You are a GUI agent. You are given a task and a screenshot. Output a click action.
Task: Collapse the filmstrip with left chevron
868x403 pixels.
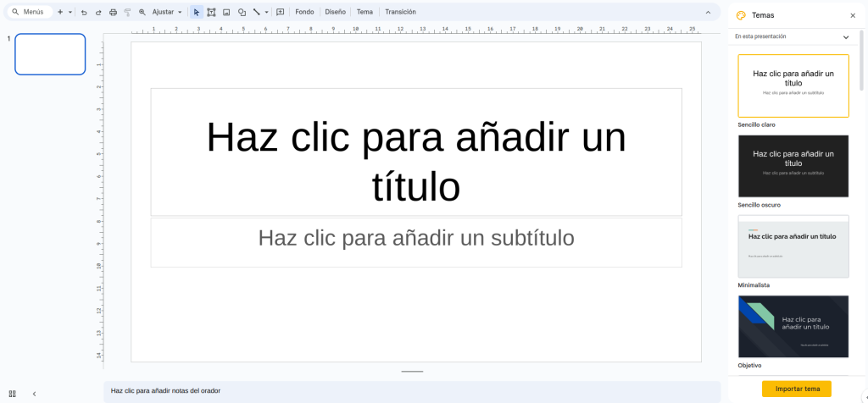34,394
